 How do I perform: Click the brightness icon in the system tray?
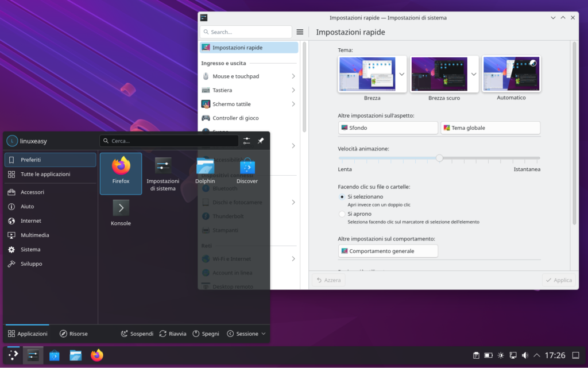click(x=500, y=355)
